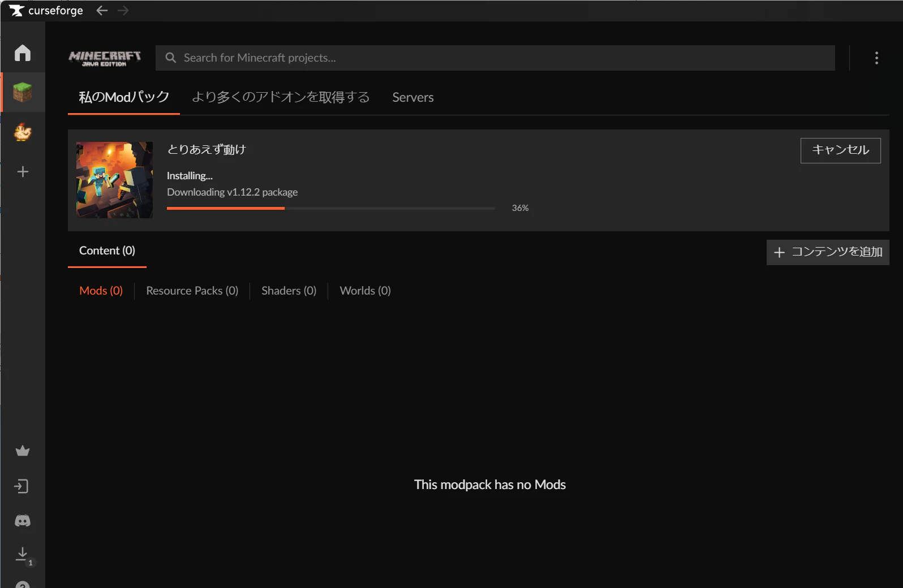Image resolution: width=903 pixels, height=588 pixels.
Task: Open より多くのアドオンを取得する tab
Action: (x=281, y=97)
